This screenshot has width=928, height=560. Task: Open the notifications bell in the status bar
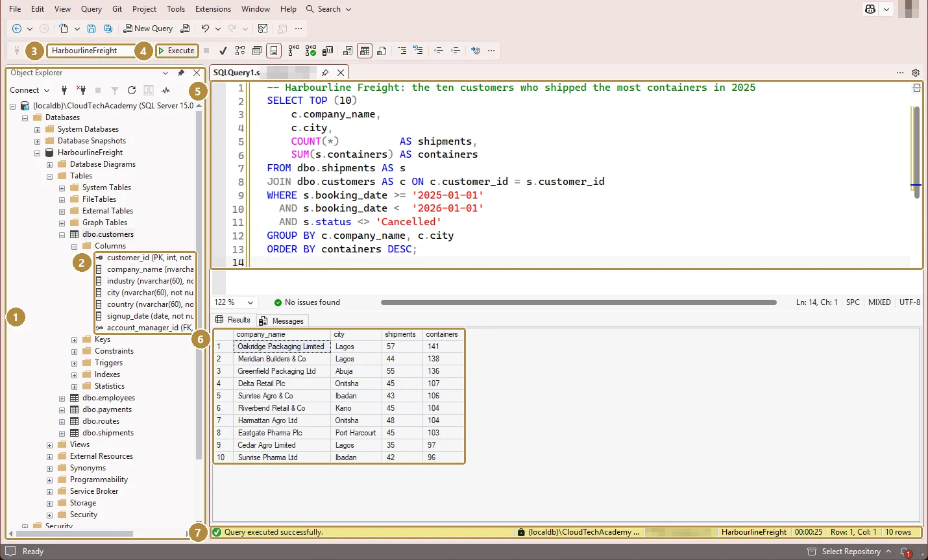pos(905,552)
